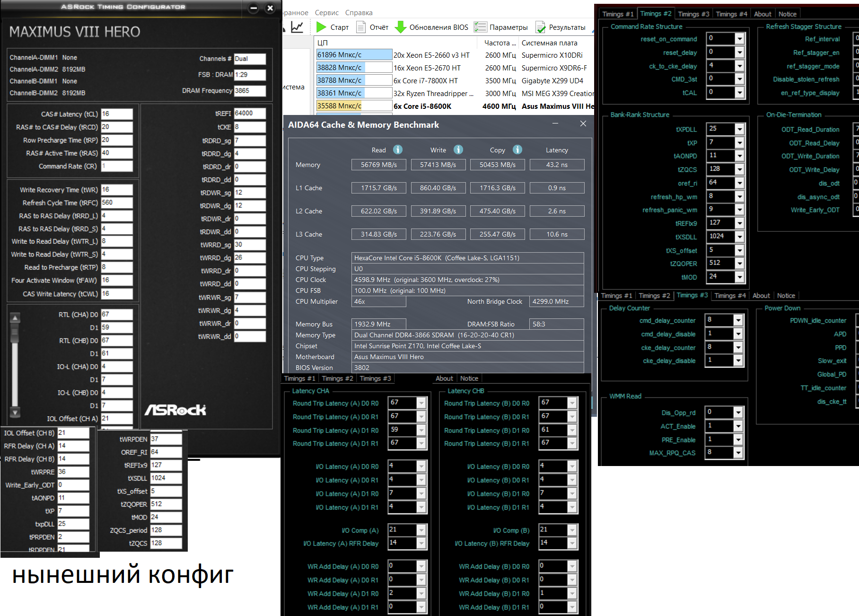Select the 6x Core i5-8600K result row
The height and width of the screenshot is (616, 859).
pyautogui.click(x=454, y=106)
